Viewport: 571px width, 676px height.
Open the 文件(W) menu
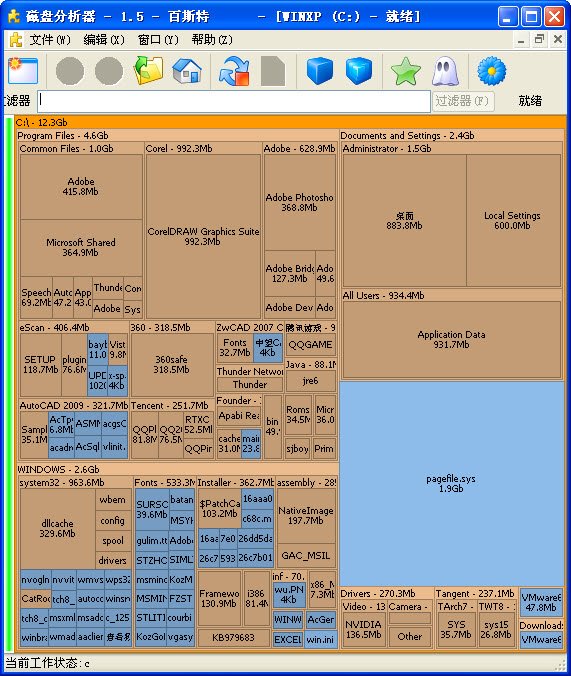(x=50, y=40)
